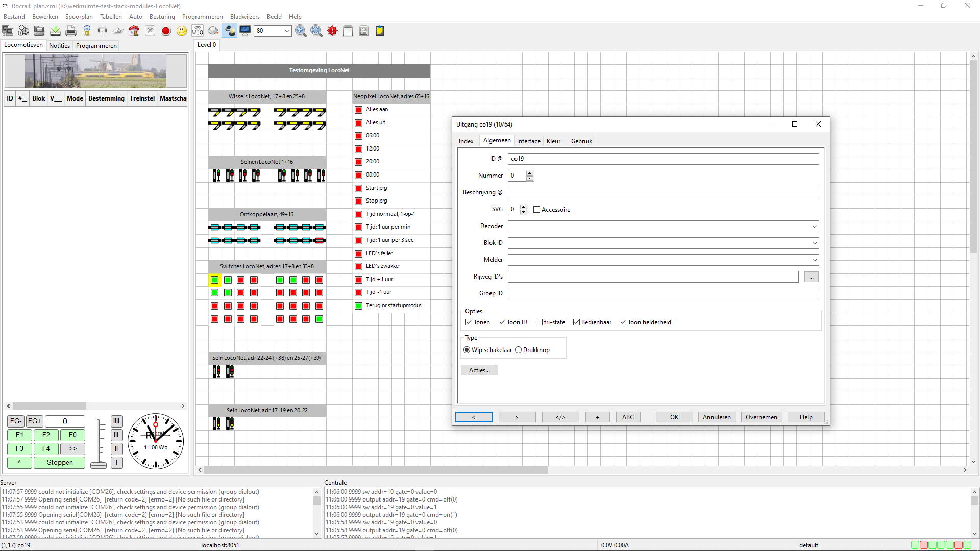Click the gears settings toolbar icon
The image size is (980, 551).
tap(23, 31)
